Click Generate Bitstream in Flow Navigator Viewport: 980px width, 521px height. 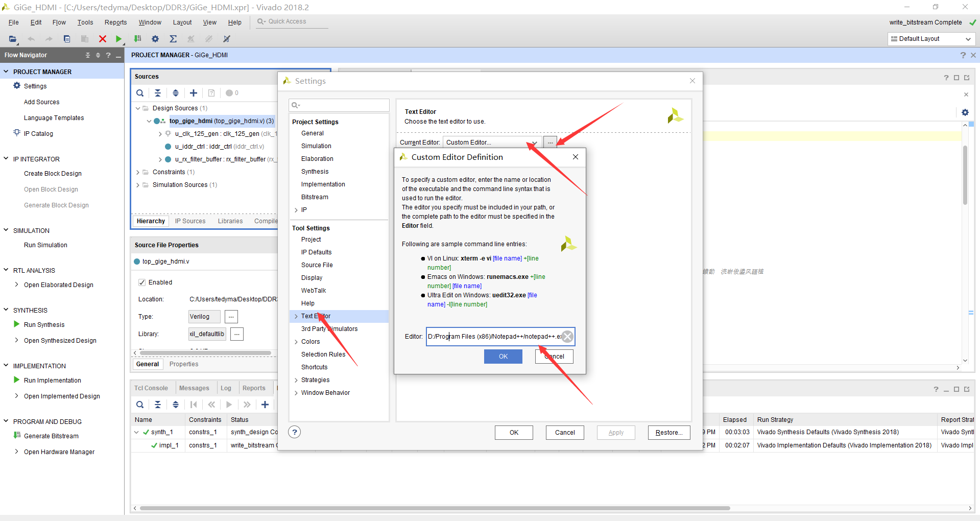[x=51, y=436]
